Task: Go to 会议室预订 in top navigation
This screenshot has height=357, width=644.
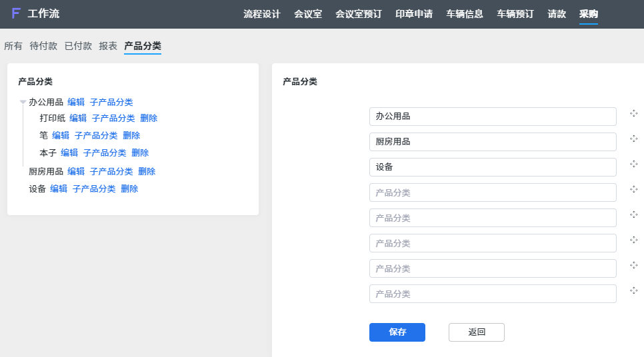Action: click(359, 14)
